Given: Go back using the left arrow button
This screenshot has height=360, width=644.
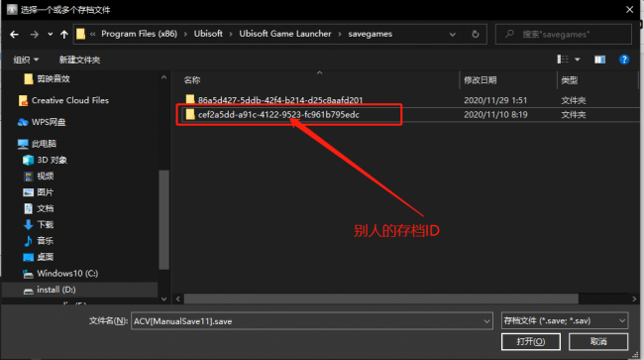Looking at the screenshot, I should point(15,35).
